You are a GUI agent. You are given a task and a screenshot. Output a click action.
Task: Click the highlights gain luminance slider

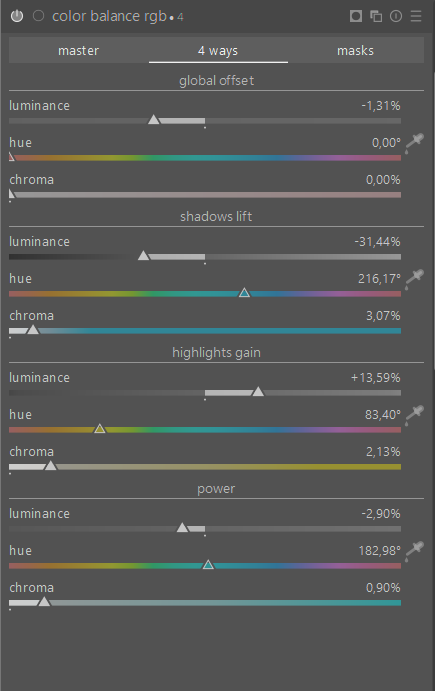pos(205,393)
